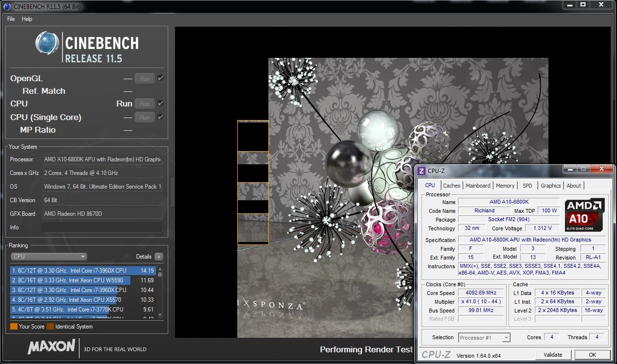The height and width of the screenshot is (364, 617).
Task: Click the Max TDP value 100 W
Action: 549,211
